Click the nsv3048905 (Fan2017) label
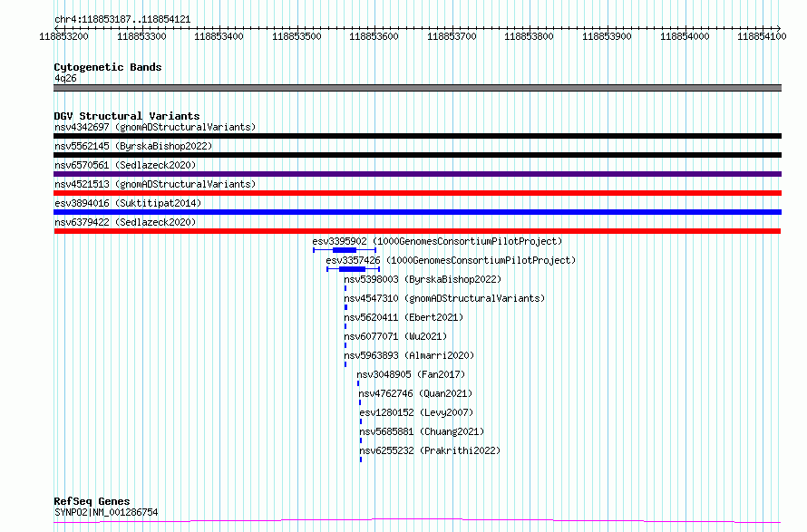The image size is (807, 532). point(411,374)
